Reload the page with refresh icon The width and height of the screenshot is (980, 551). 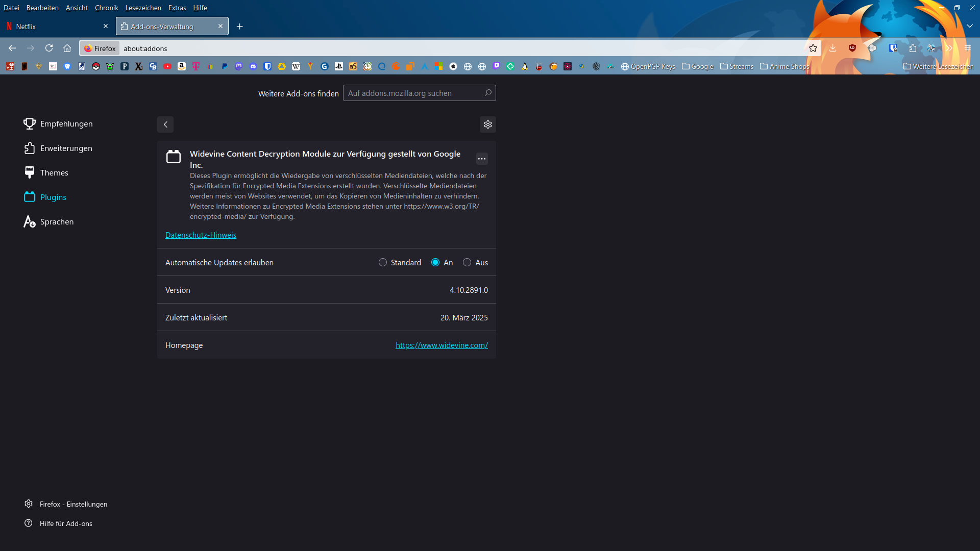click(49, 48)
